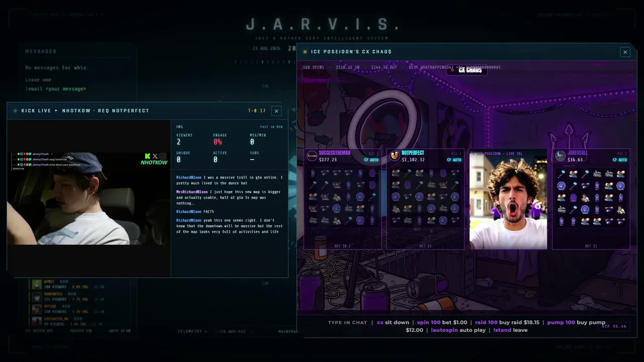This screenshot has width=644, height=362.
Task: Click the VIEWERS count of 2
Action: pyautogui.click(x=179, y=142)
